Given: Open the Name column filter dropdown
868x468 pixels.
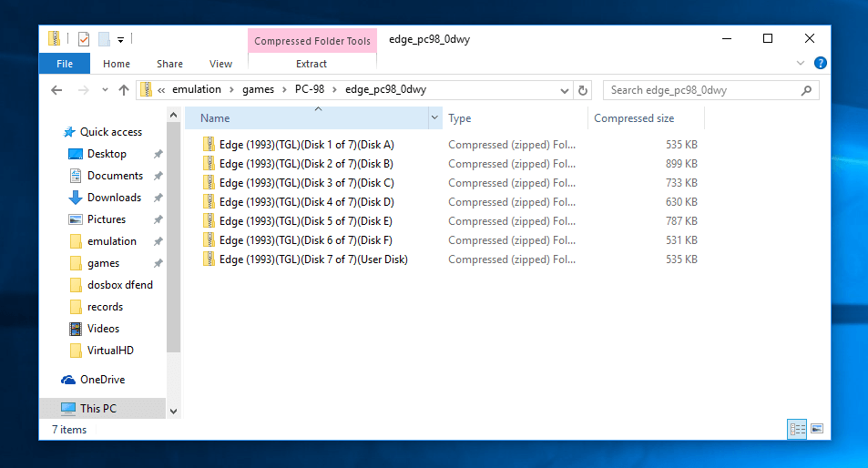Looking at the screenshot, I should [x=434, y=117].
